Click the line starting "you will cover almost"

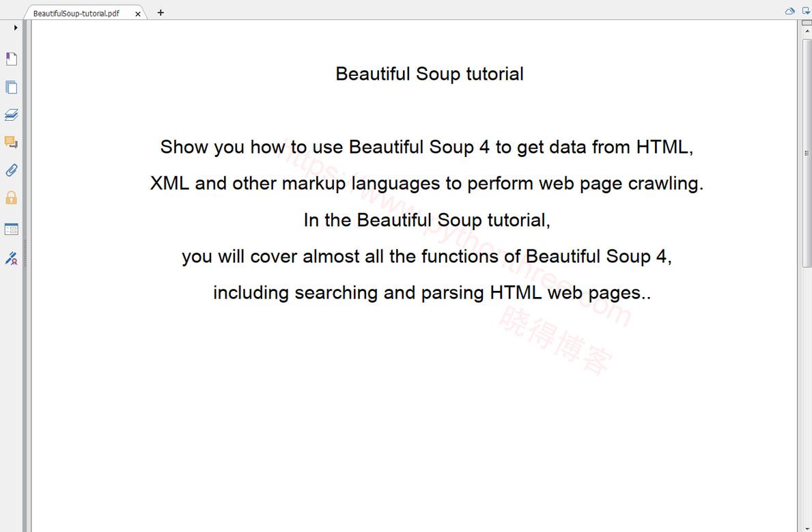pyautogui.click(x=427, y=256)
